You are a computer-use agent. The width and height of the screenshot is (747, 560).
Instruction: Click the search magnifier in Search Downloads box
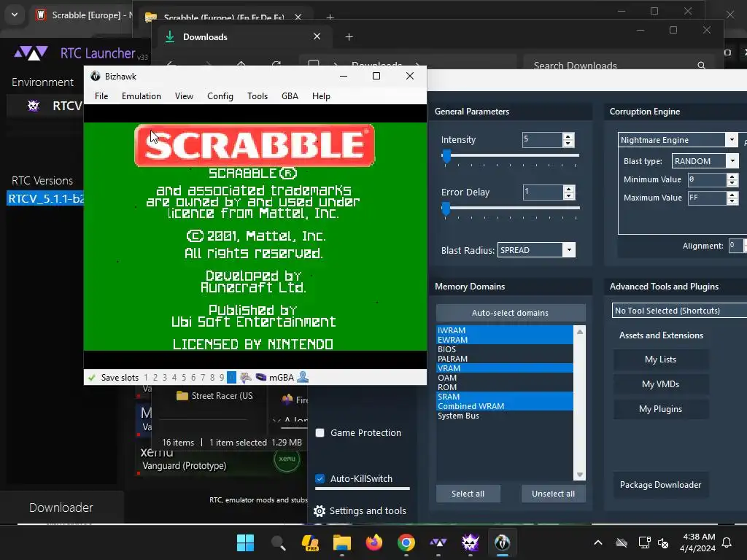pos(701,65)
